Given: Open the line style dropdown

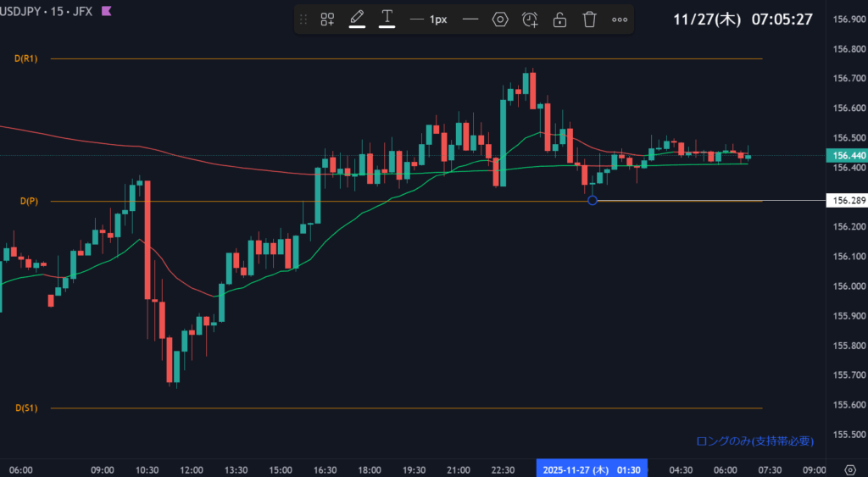Looking at the screenshot, I should (x=470, y=19).
